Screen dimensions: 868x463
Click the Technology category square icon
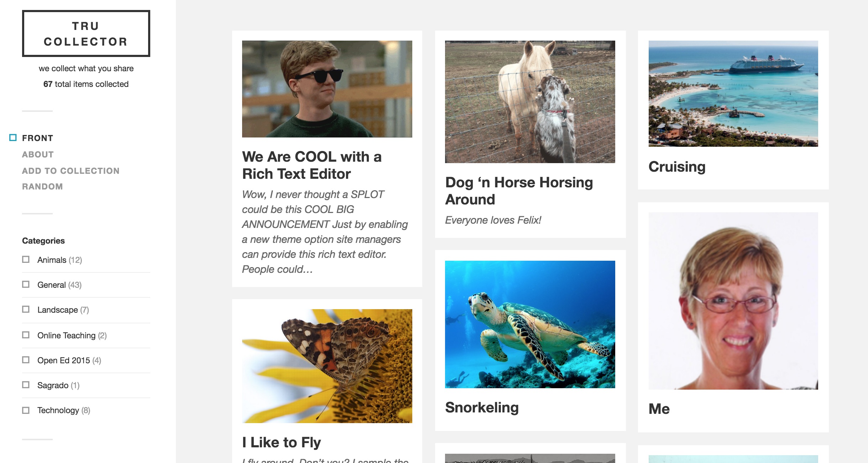point(26,410)
